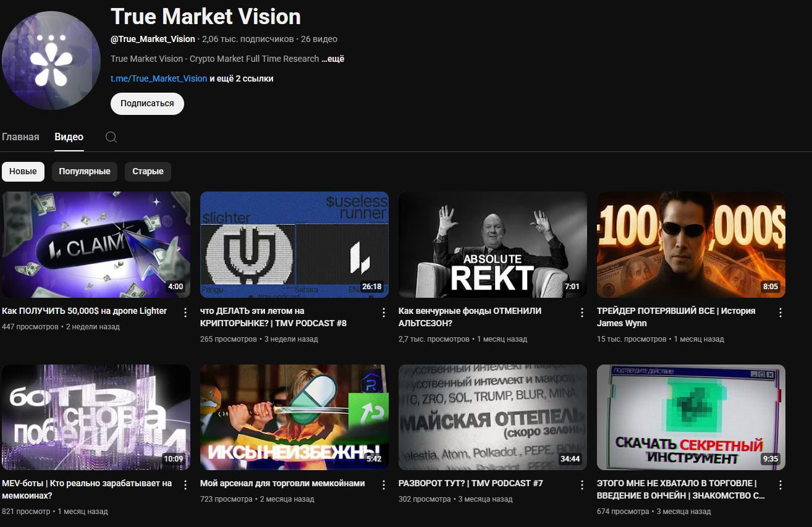Open three-dot menu for James Wynn video
The height and width of the screenshot is (527, 812).
780,312
